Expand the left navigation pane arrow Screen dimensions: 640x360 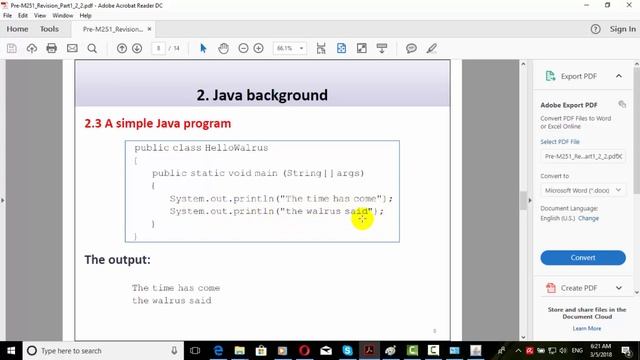pos(2,200)
